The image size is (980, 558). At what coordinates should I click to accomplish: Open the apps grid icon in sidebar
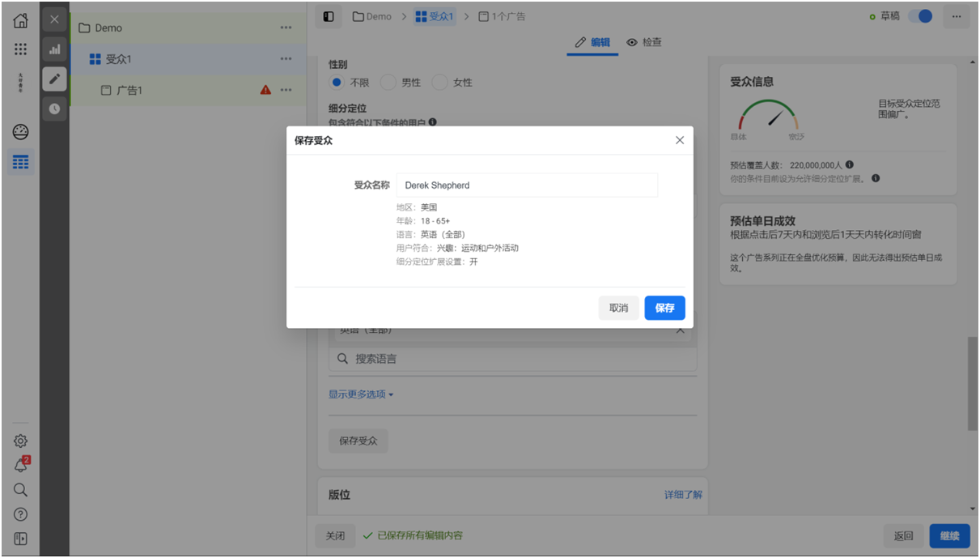[20, 49]
